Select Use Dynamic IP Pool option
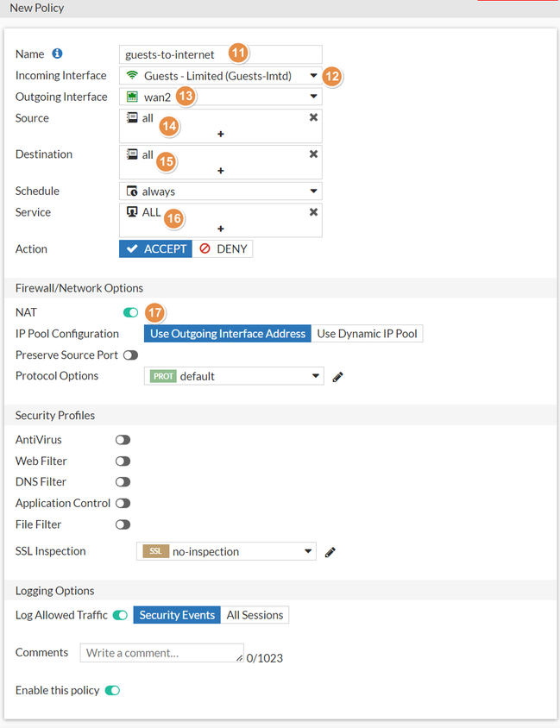This screenshot has width=560, height=728. click(x=367, y=334)
